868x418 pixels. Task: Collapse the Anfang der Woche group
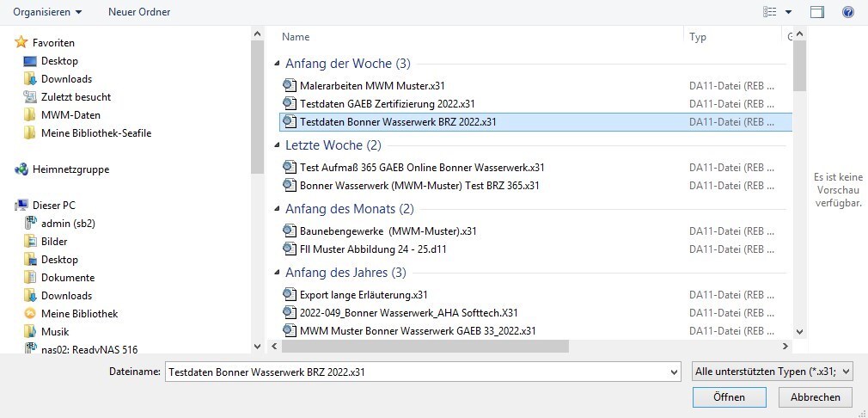[277, 64]
